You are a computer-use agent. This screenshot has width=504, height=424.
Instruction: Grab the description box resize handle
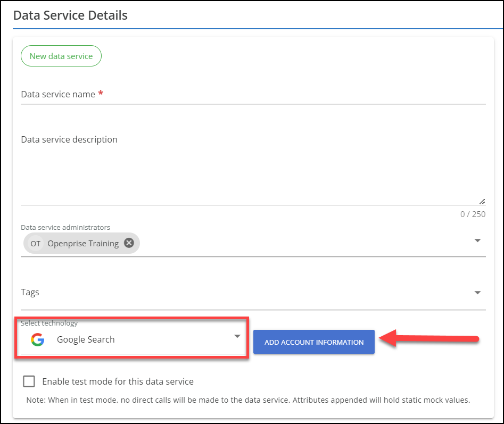[482, 201]
